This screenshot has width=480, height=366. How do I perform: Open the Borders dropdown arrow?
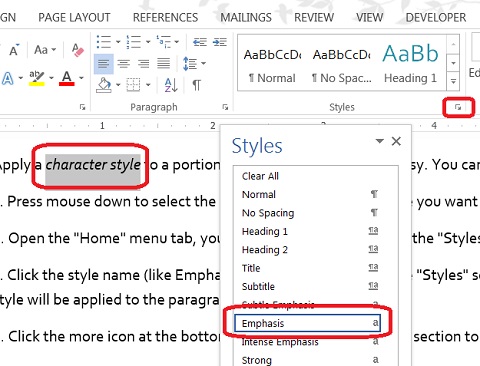click(148, 85)
